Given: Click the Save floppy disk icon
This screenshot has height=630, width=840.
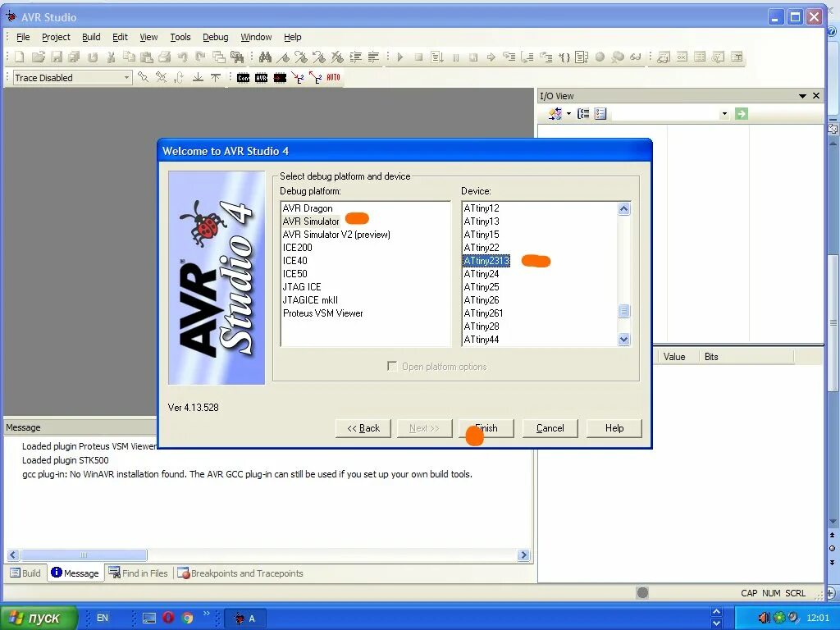Looking at the screenshot, I should [x=57, y=57].
